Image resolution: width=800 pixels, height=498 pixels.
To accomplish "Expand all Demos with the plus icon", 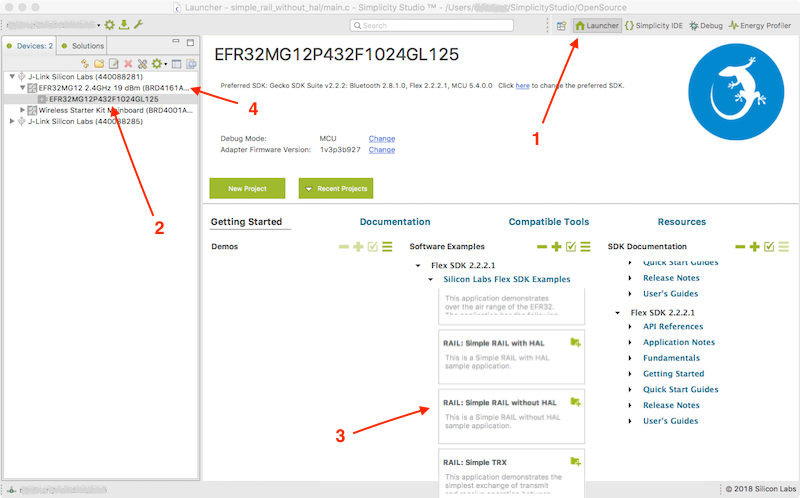I will point(358,247).
